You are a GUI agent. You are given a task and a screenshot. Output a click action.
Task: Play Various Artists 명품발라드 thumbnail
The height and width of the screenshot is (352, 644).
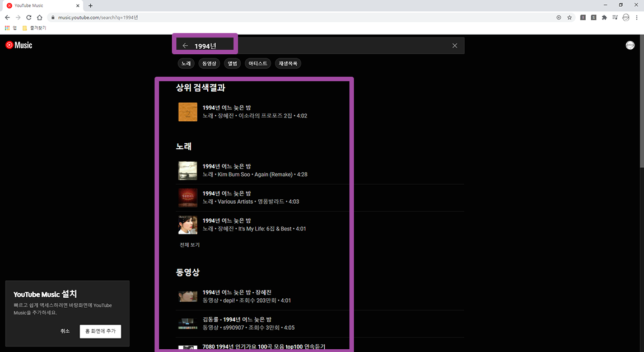click(188, 198)
